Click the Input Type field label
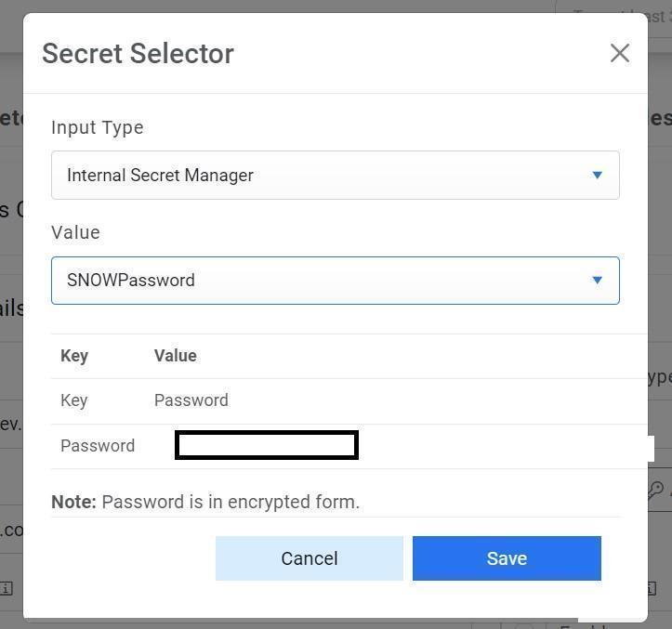This screenshot has width=672, height=629. [x=97, y=127]
